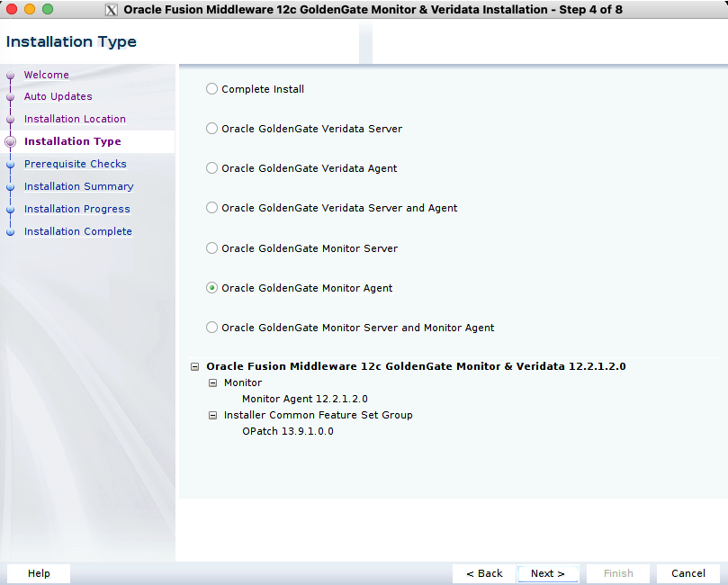Screen dimensions: 728x585
Task: Collapse Installer Common Feature Set Group node
Action: click(212, 415)
